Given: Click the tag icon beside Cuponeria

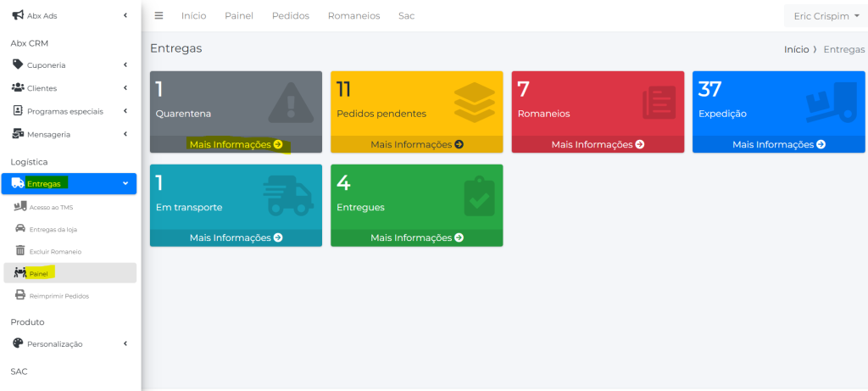Looking at the screenshot, I should point(18,64).
